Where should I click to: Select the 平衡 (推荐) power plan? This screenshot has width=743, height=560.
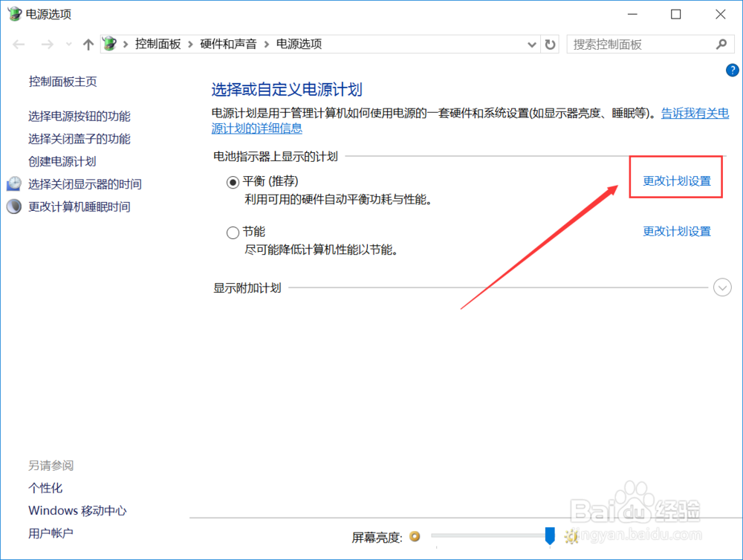[x=231, y=180]
